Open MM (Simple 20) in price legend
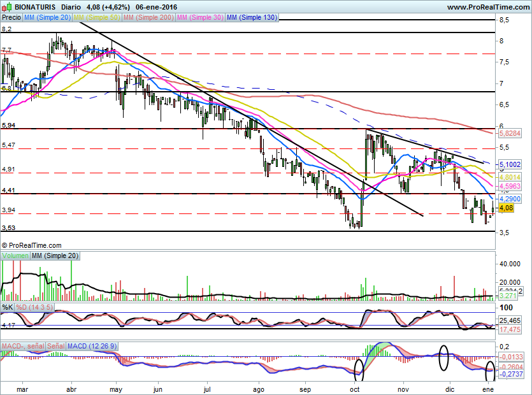Image resolution: width=532 pixels, height=395 pixels. [47, 17]
